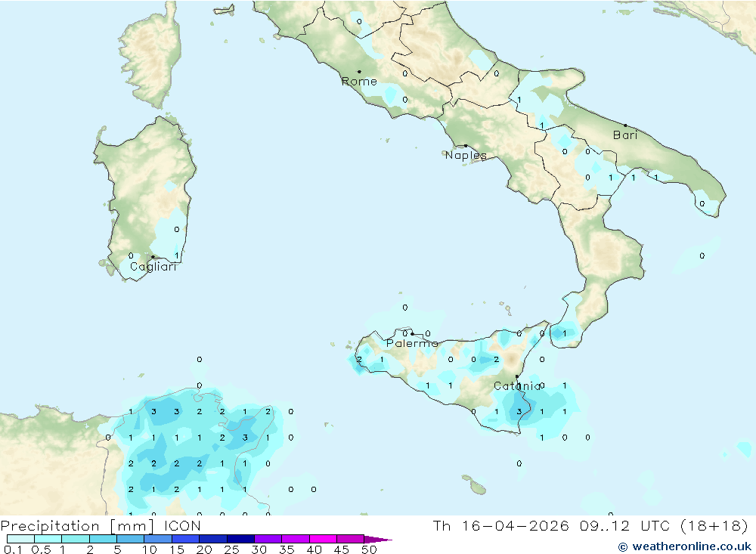Image resolution: width=756 pixels, height=554 pixels.
Task: Click the 0.1 mm lightest legend swatch
Action: click(20, 539)
